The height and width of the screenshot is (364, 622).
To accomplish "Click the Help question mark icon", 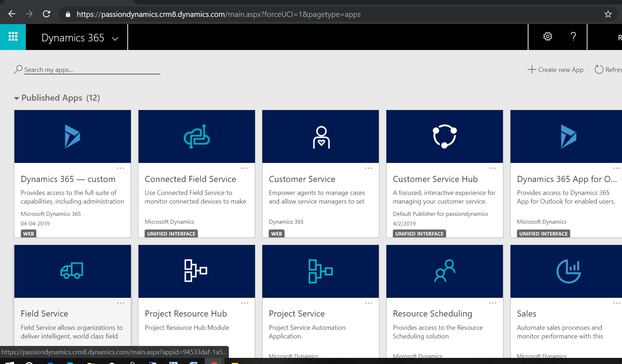I will click(x=573, y=37).
